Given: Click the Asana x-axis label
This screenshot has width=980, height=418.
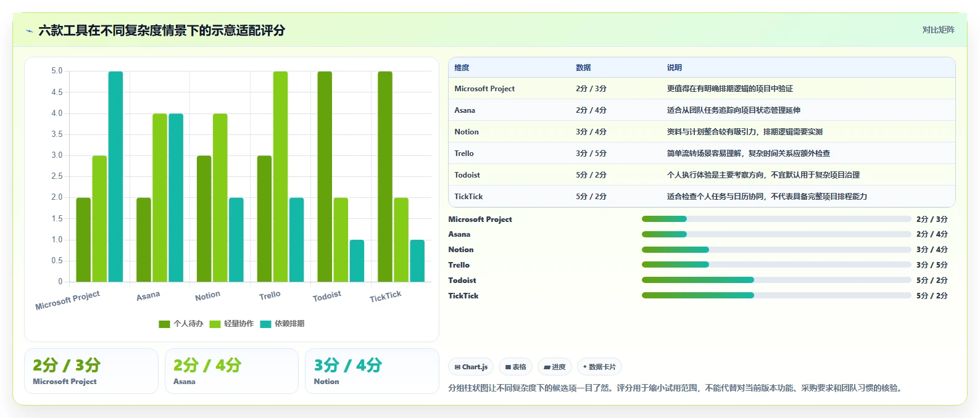Looking at the screenshot, I should pos(148,296).
